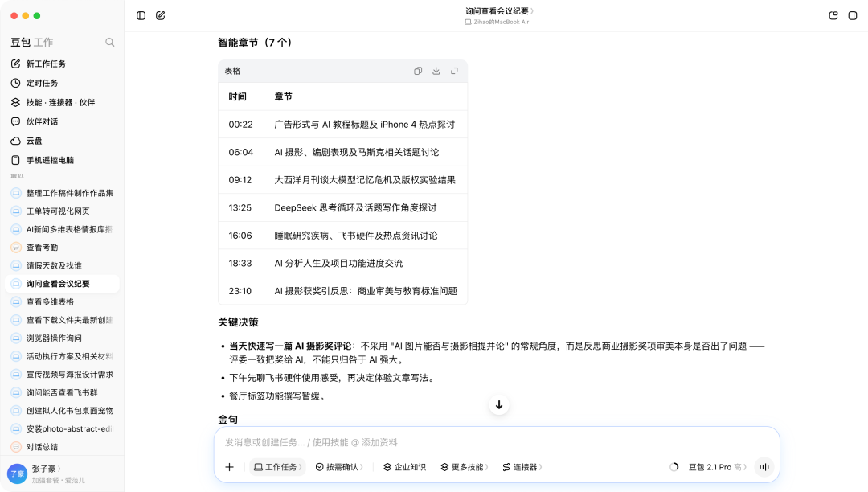The image size is (868, 492).
Task: Open 技能 · 连接器 · 伙伴
Action: (62, 102)
